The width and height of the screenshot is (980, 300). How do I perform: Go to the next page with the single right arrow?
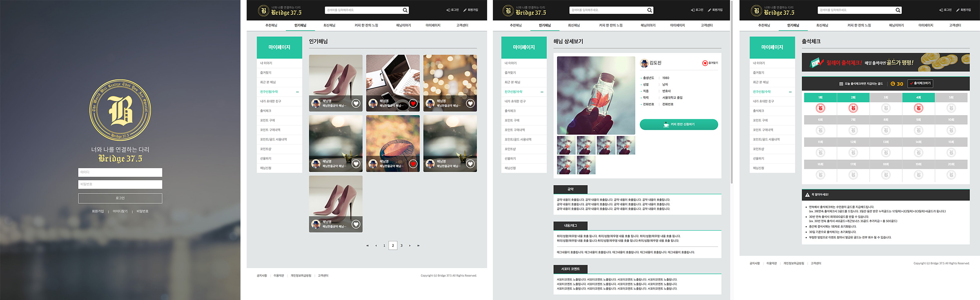pos(410,246)
